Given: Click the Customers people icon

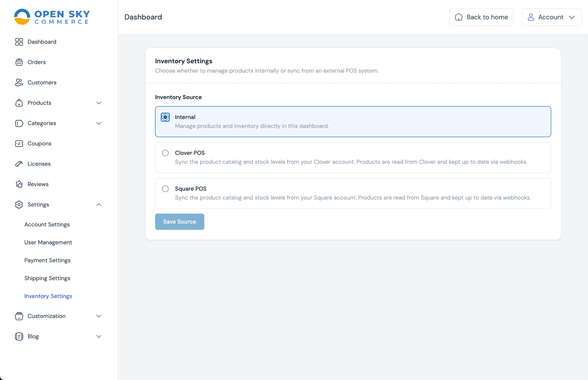Looking at the screenshot, I should click(x=19, y=82).
